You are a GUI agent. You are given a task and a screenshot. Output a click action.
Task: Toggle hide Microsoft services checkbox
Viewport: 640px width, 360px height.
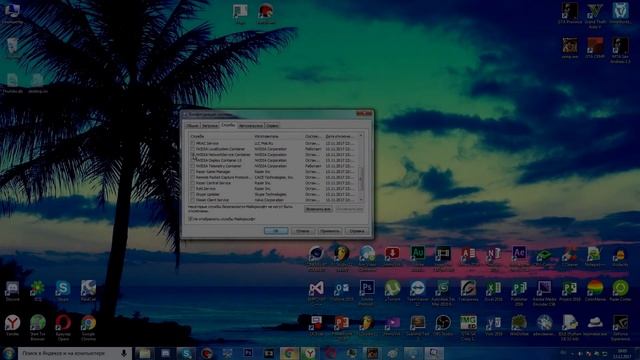click(190, 219)
